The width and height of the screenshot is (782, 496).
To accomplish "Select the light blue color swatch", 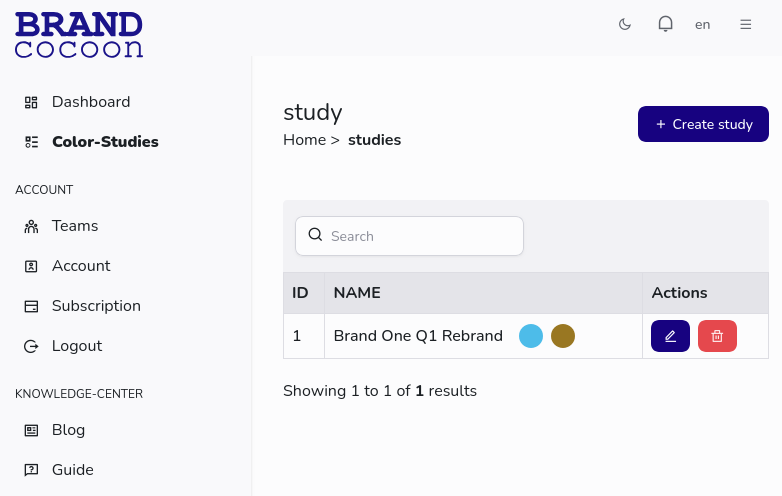I will [x=531, y=336].
